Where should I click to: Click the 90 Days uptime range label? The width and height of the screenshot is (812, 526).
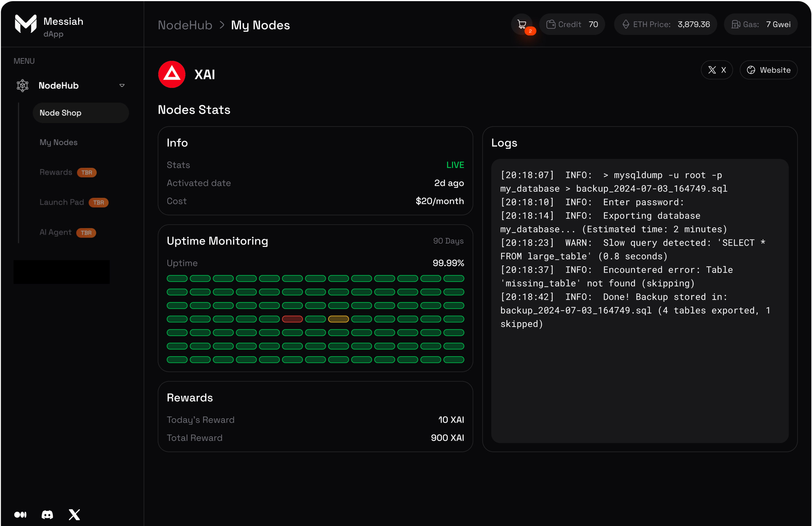coord(448,241)
